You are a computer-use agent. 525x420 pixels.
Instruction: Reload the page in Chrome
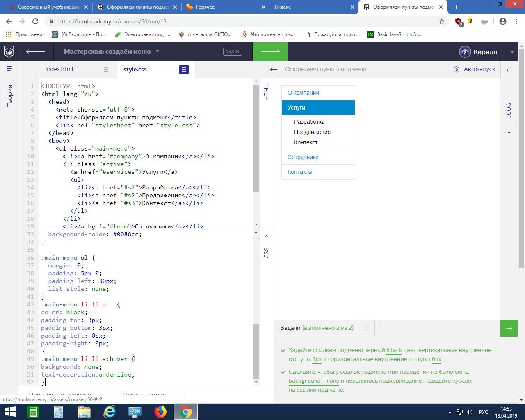pos(35,21)
